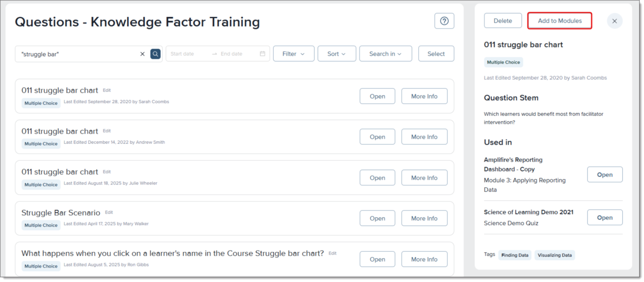Expand the Filter dropdown
This screenshot has height=282, width=644.
pyautogui.click(x=293, y=54)
